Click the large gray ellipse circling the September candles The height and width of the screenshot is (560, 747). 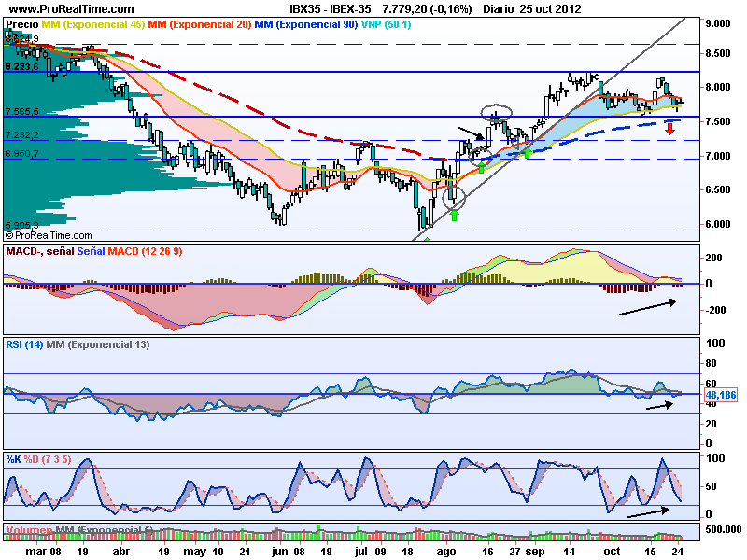point(496,111)
